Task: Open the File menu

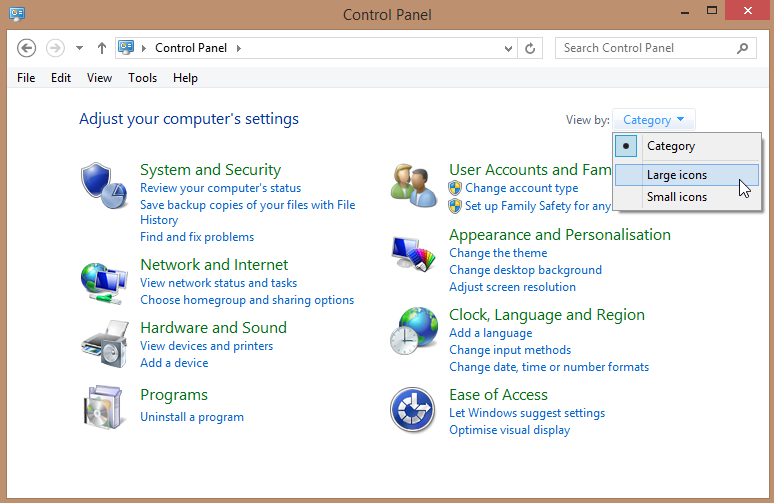Action: tap(26, 78)
